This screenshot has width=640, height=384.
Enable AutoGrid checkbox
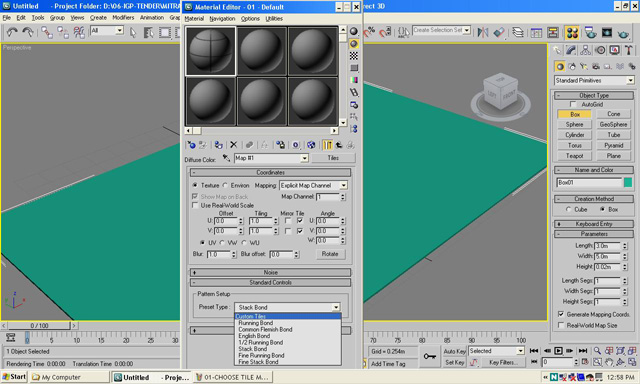tap(574, 104)
